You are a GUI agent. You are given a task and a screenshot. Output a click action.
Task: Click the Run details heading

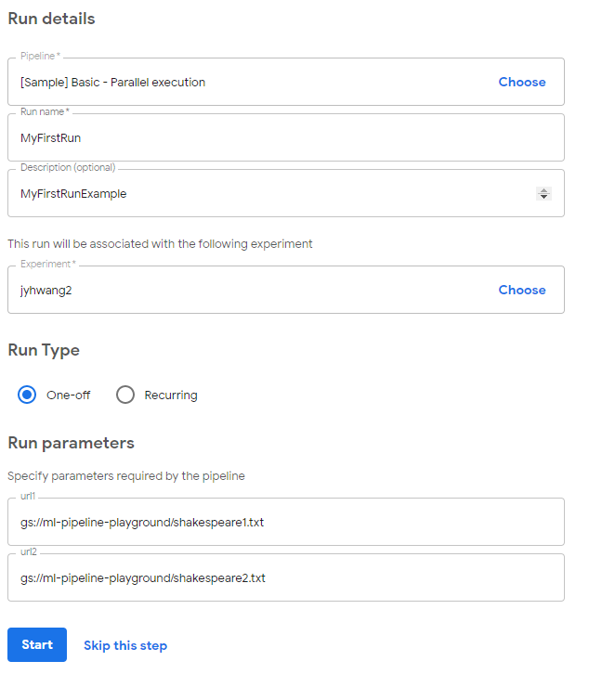coord(51,19)
